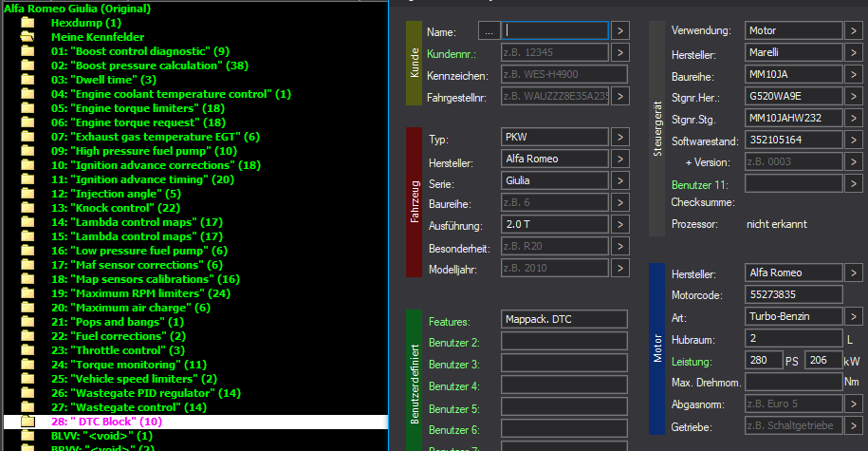The width and height of the screenshot is (868, 451).
Task: Open arrow list next to Serie Giulia
Action: 620,180
